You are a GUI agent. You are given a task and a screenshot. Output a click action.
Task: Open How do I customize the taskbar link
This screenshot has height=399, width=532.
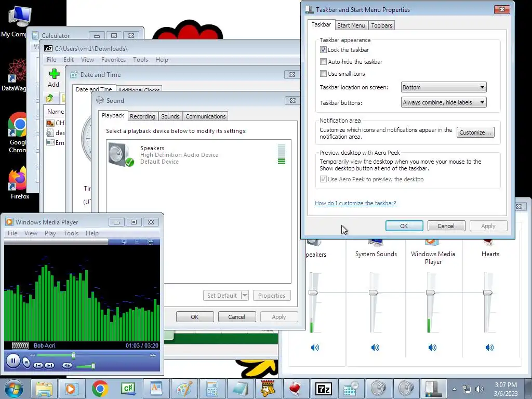point(355,203)
